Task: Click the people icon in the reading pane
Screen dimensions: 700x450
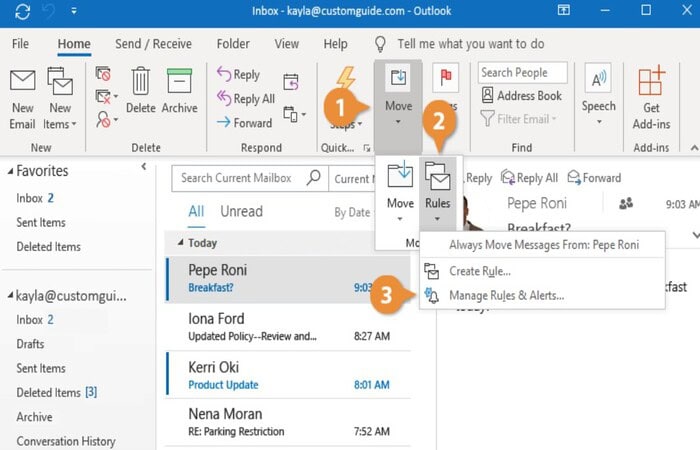Action: [626, 204]
